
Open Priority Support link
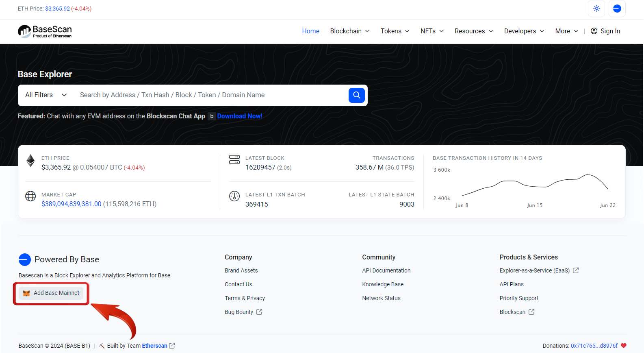(519, 298)
